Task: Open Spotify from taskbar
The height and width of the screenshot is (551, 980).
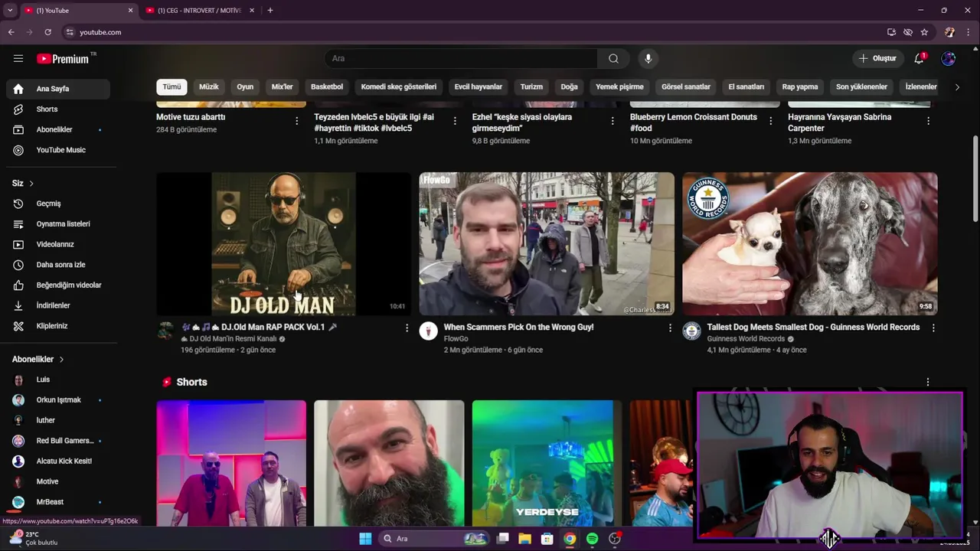Action: [x=592, y=539]
